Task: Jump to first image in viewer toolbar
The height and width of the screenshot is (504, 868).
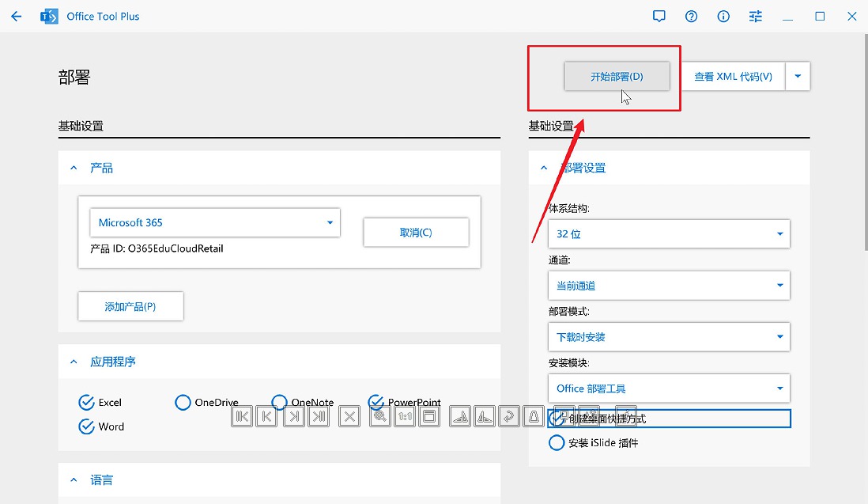Action: tap(242, 416)
